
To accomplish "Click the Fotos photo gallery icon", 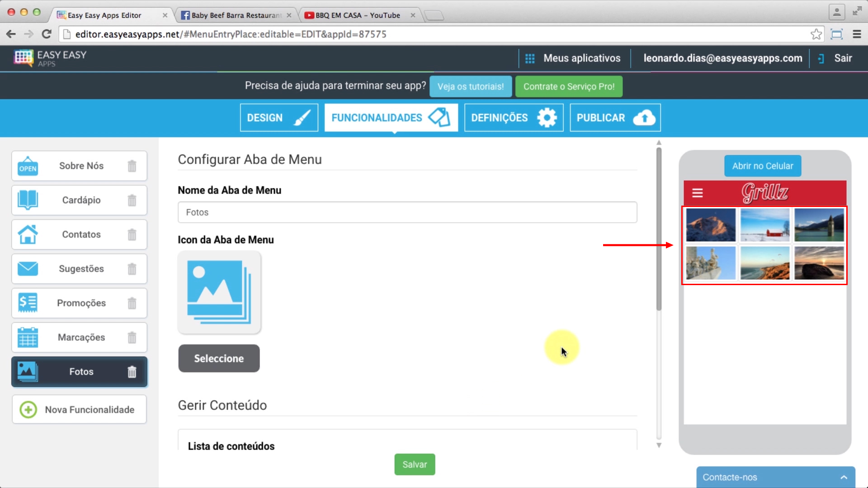I will point(27,371).
